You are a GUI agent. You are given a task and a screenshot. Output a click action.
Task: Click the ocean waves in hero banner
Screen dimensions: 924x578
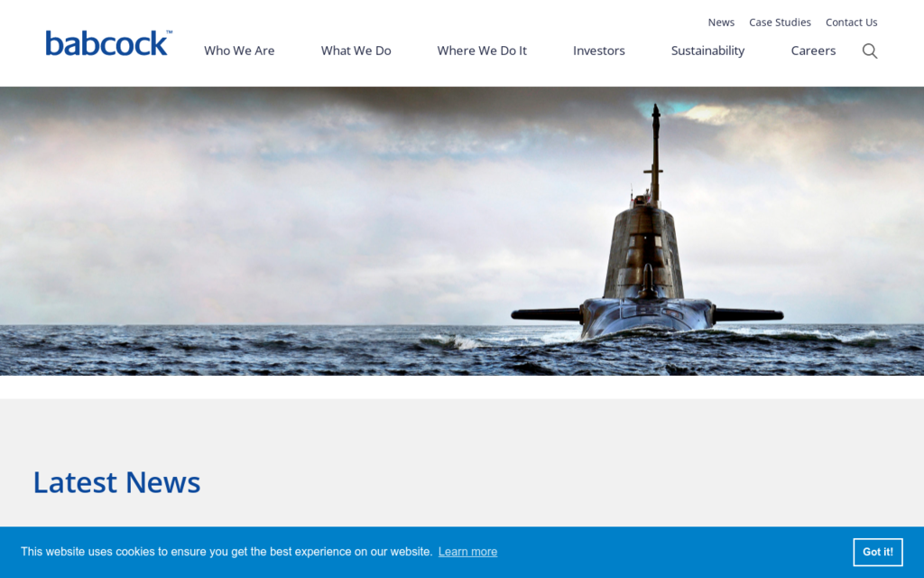[x=271, y=352]
